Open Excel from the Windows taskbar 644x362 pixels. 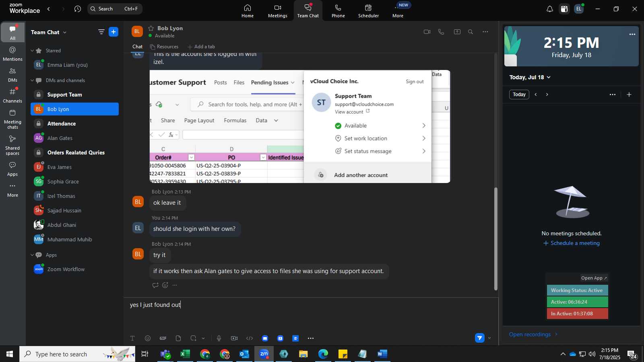[x=185, y=354]
